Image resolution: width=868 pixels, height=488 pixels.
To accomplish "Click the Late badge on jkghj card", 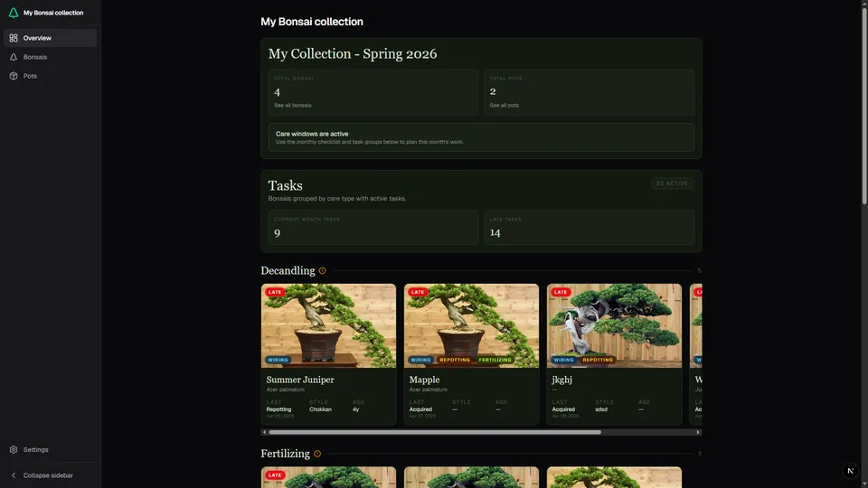I will tap(561, 292).
